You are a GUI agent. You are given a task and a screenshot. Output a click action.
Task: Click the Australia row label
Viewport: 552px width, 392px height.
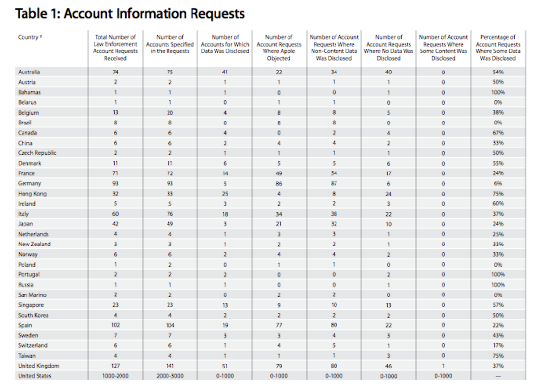[x=29, y=72]
